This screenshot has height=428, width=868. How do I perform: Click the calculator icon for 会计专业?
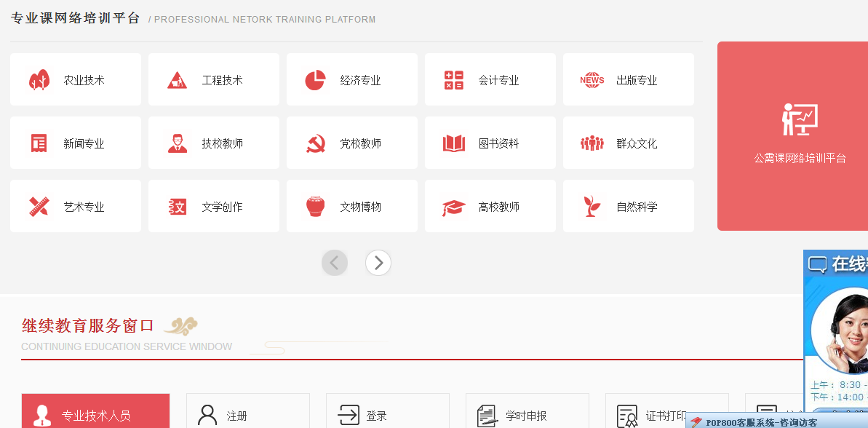tap(454, 80)
